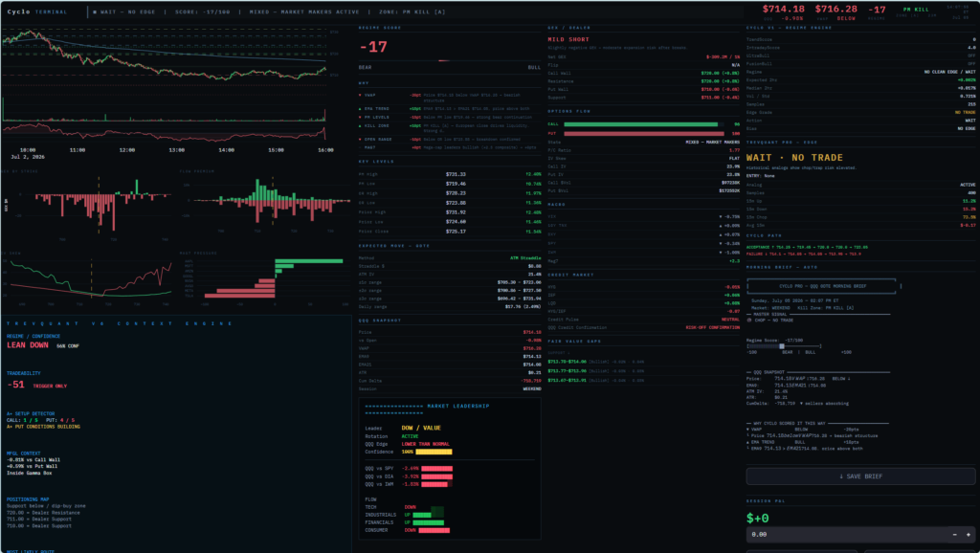This screenshot has width=980, height=553.
Task: Select the MILD SHORT dealer label
Action: pos(568,39)
